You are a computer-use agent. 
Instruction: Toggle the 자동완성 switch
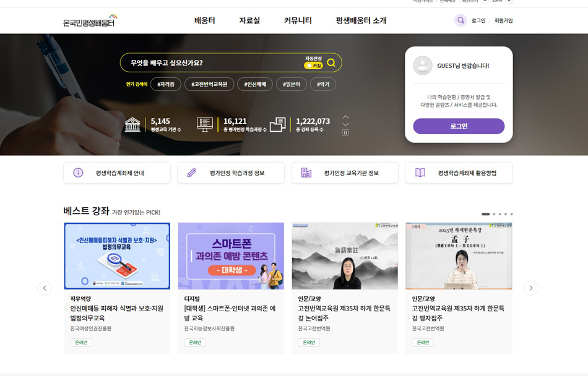[314, 66]
